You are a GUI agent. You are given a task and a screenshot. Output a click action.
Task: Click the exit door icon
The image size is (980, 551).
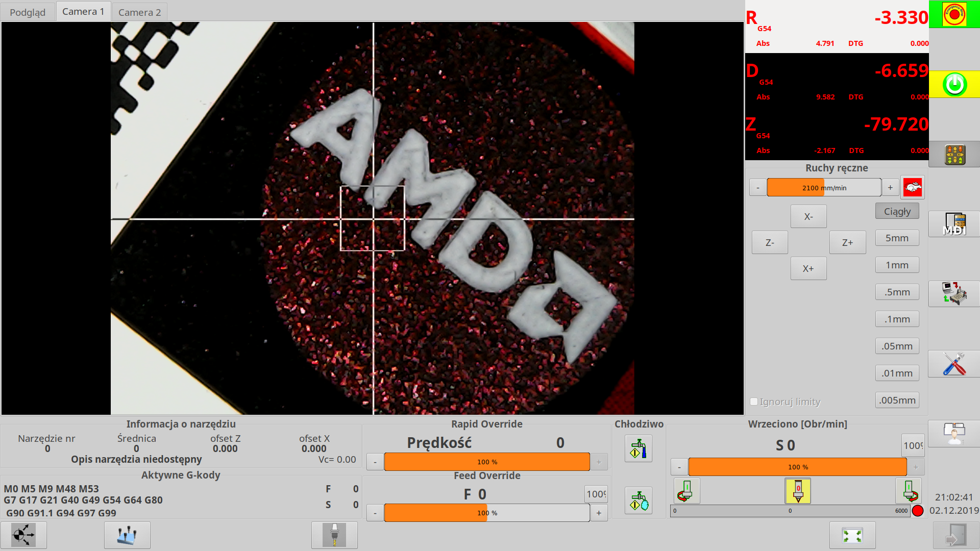tap(956, 535)
